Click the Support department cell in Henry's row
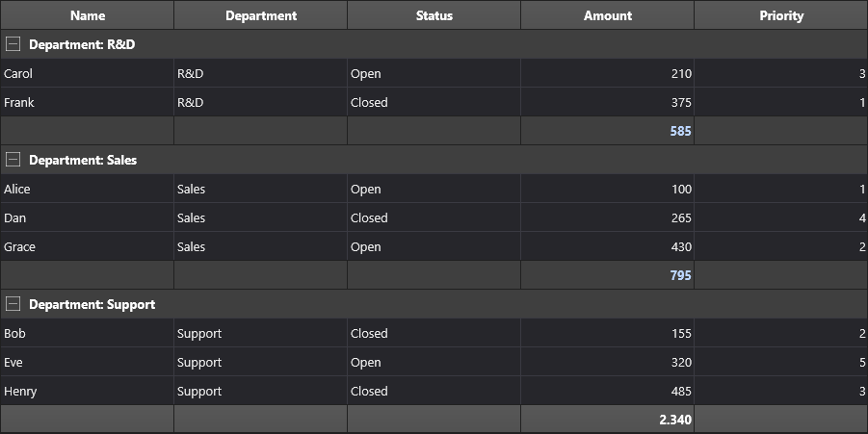The image size is (868, 434). [x=261, y=391]
